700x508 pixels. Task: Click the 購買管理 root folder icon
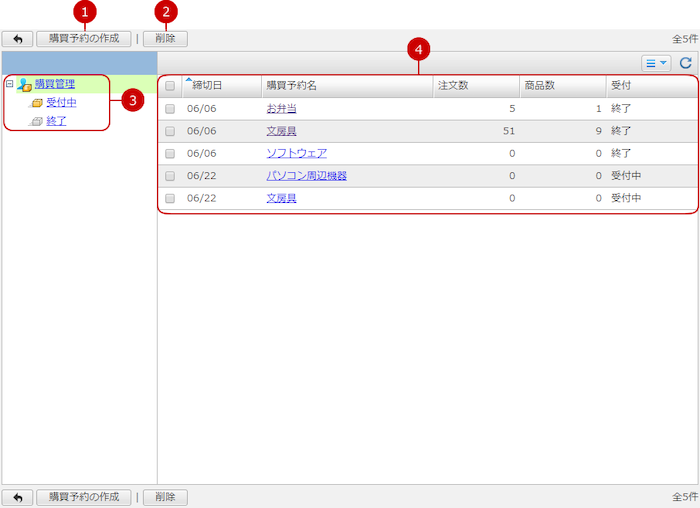[24, 85]
